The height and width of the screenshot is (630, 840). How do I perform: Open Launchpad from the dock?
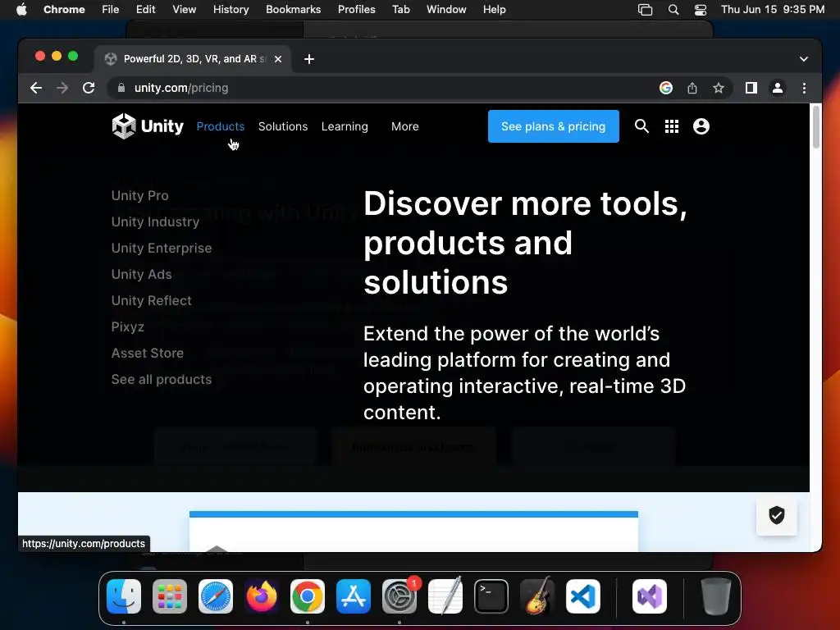coord(170,596)
